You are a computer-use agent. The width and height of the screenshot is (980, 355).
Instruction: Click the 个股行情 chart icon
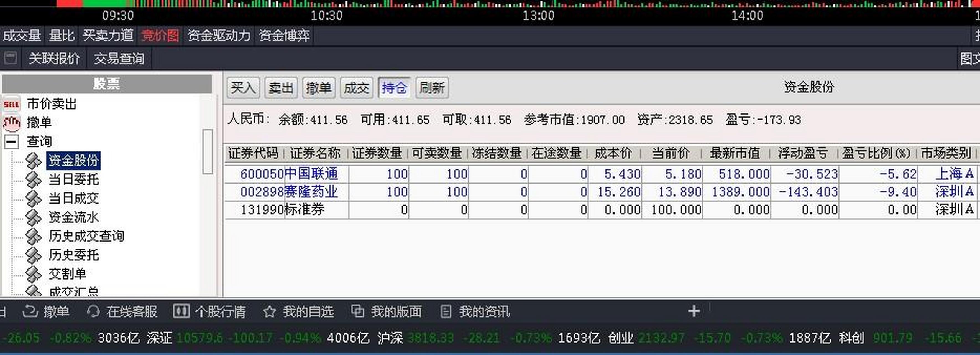coord(181,311)
